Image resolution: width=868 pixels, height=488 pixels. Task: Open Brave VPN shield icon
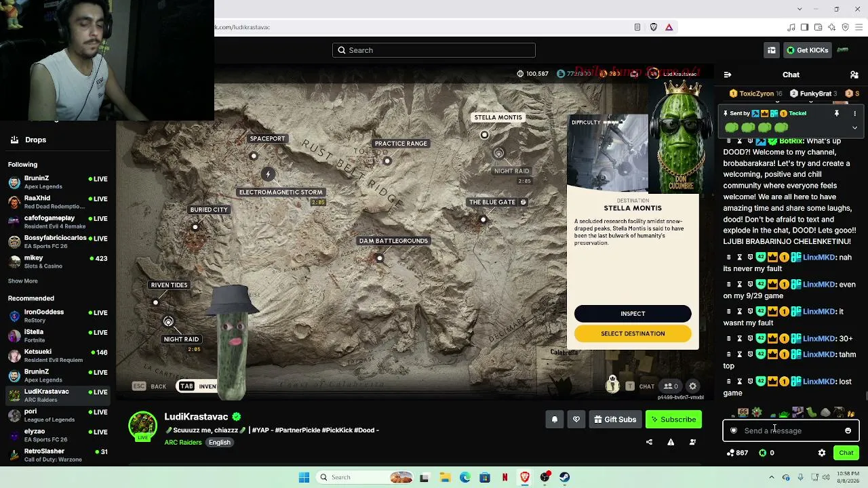[x=845, y=27]
